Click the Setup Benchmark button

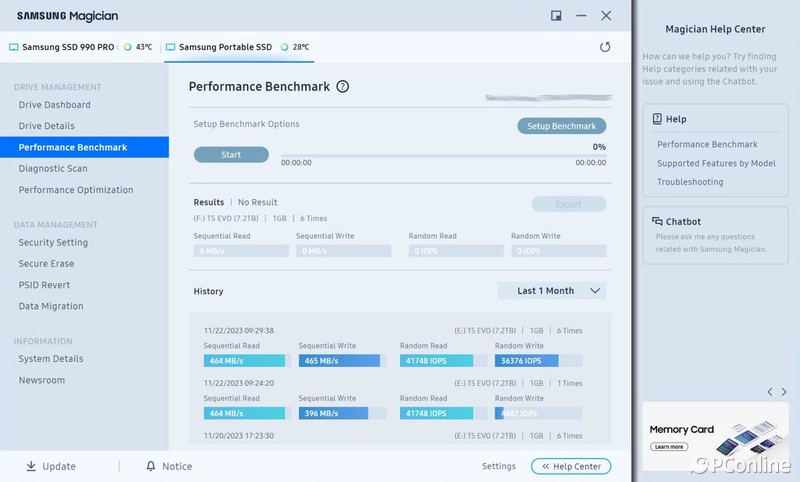click(561, 126)
